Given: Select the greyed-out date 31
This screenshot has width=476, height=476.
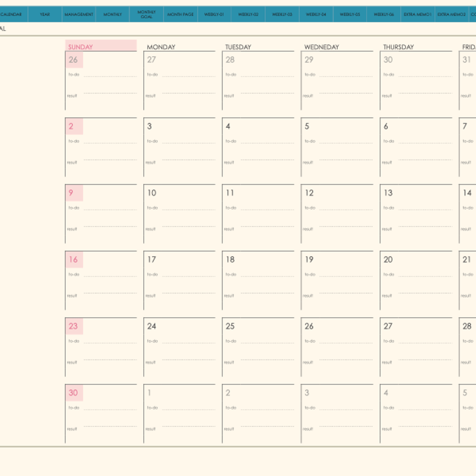Looking at the screenshot, I should point(467,60).
